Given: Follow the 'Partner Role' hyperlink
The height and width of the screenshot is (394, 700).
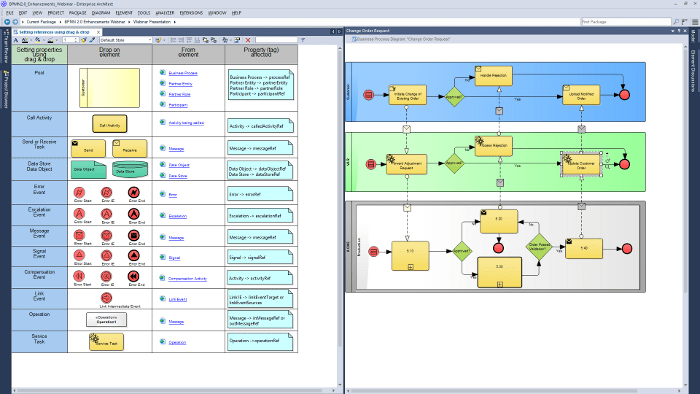Looking at the screenshot, I should pyautogui.click(x=179, y=94).
